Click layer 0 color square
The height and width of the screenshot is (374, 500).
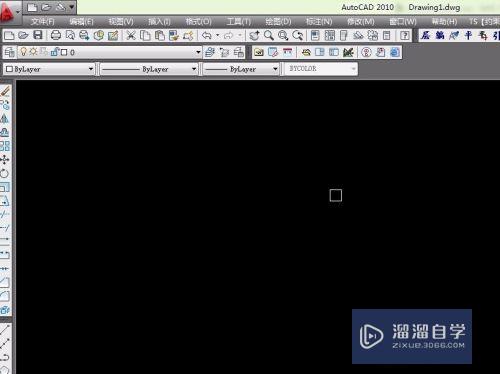pos(64,52)
